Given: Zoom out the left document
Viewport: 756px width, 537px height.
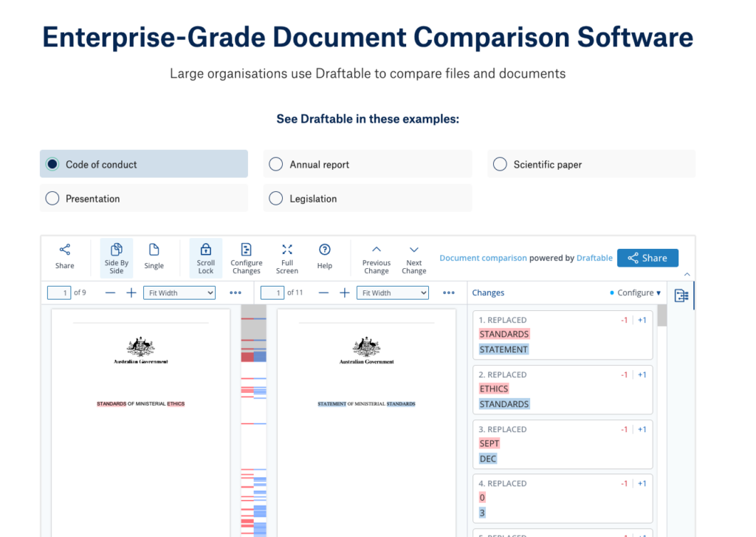Looking at the screenshot, I should pos(111,293).
